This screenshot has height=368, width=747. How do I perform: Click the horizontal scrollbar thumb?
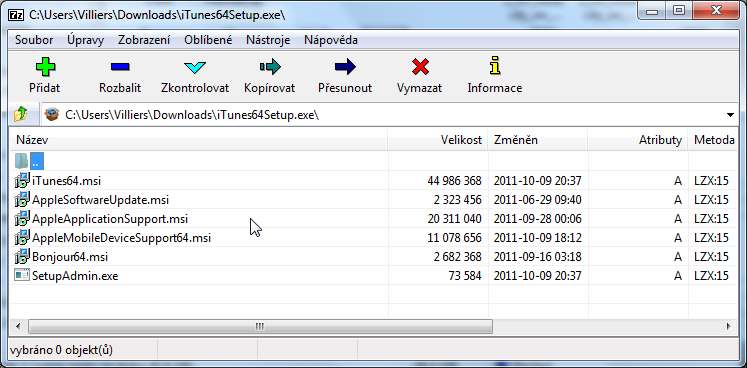click(x=260, y=327)
